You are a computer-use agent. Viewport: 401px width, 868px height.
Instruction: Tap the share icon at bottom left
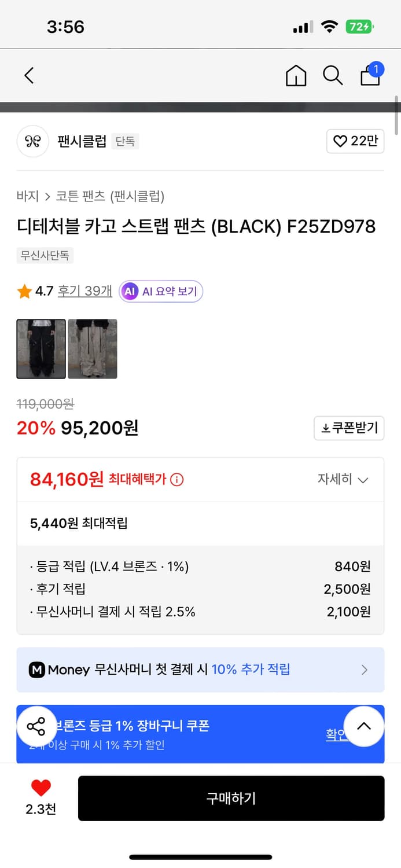click(36, 727)
